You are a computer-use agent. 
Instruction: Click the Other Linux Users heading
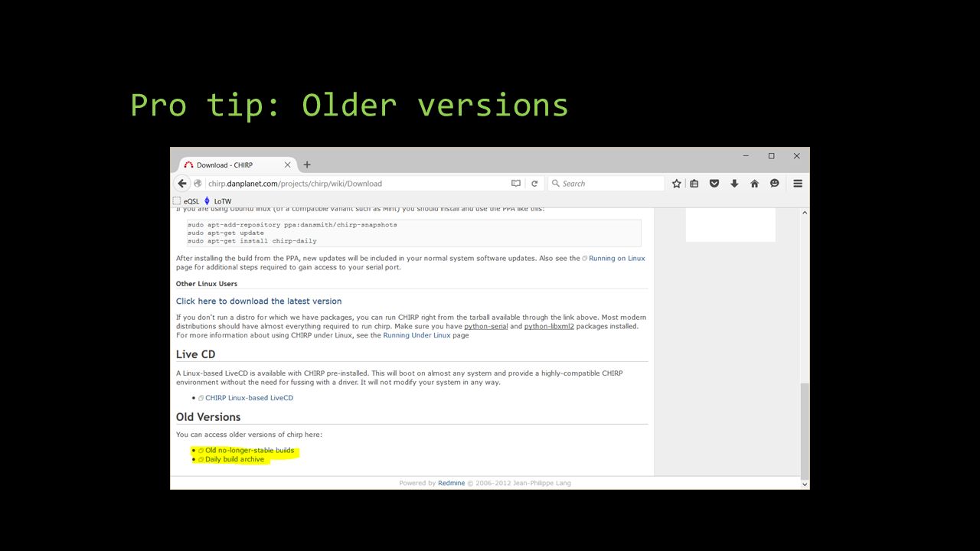click(207, 284)
